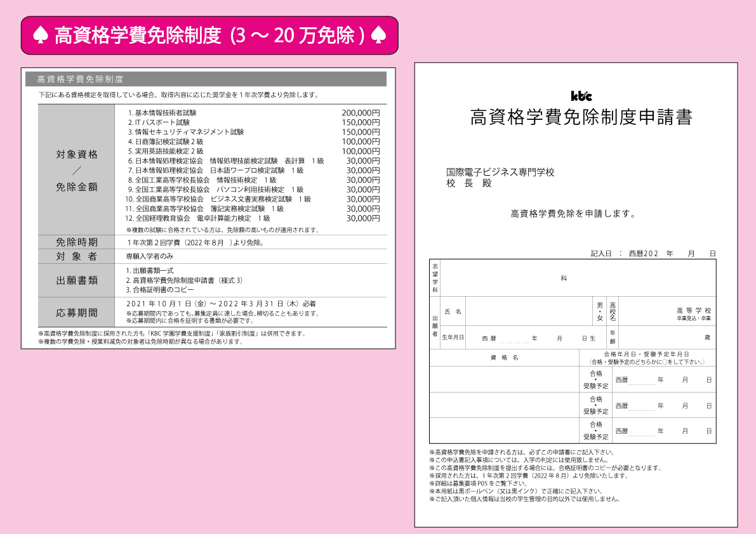The width and height of the screenshot is (756, 534).
Task: Select the row 5. 実用英語技能検定2級
Action: (x=254, y=151)
